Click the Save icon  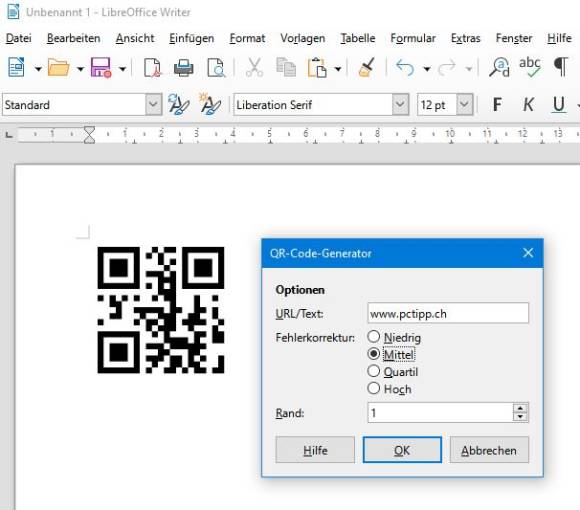[x=101, y=67]
